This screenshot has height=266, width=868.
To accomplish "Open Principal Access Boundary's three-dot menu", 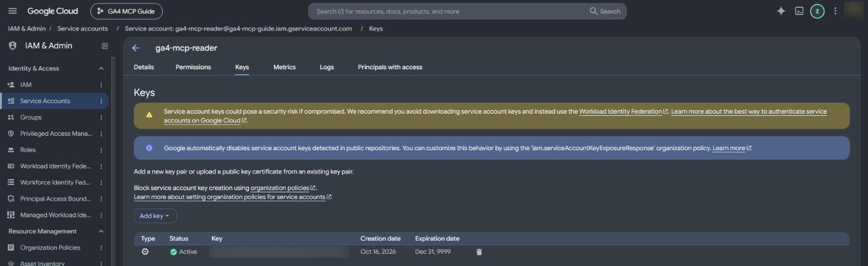I will coord(101,199).
